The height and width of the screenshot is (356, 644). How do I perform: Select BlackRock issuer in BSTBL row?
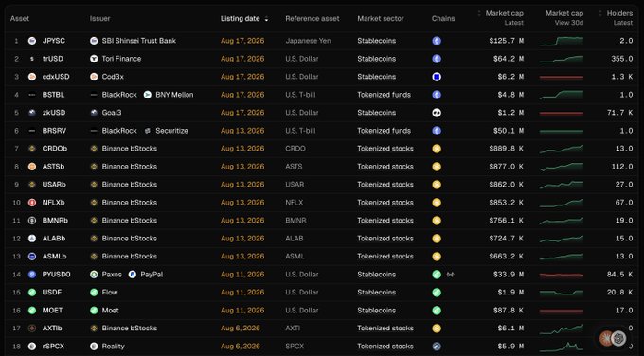[x=119, y=95]
